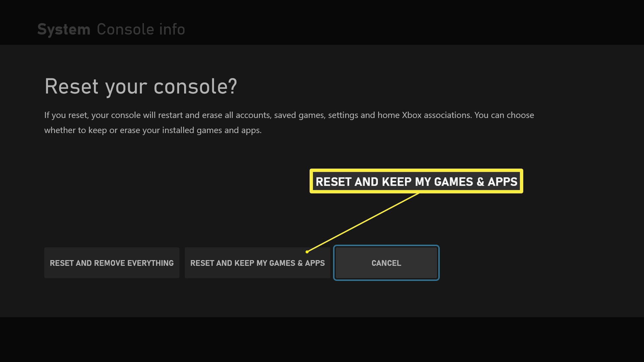Click the reset warning paragraph starting 'If you reset'

click(289, 123)
